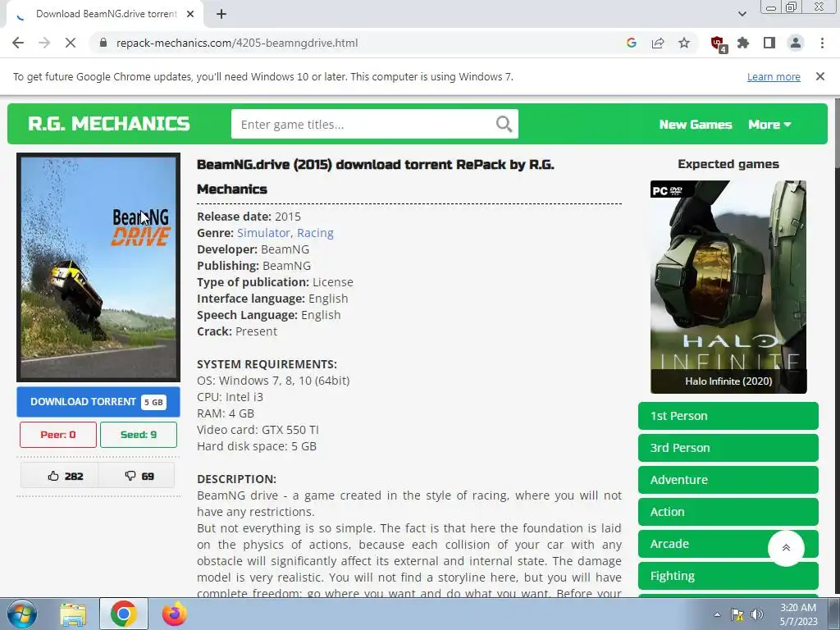Open the New Games menu item
The width and height of the screenshot is (840, 630).
696,125
